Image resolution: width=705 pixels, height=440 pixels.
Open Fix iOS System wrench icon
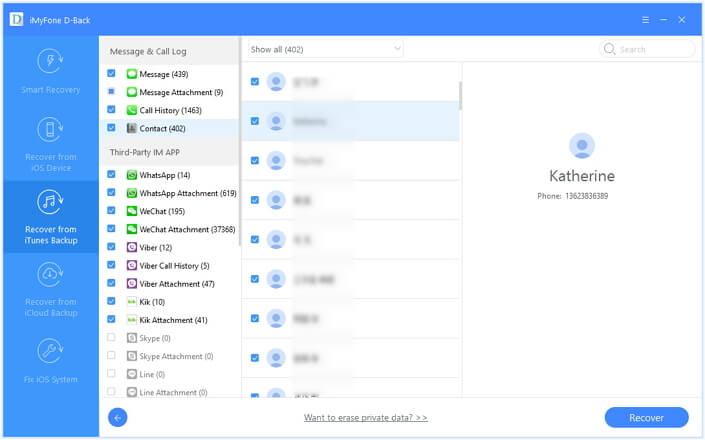[x=50, y=351]
